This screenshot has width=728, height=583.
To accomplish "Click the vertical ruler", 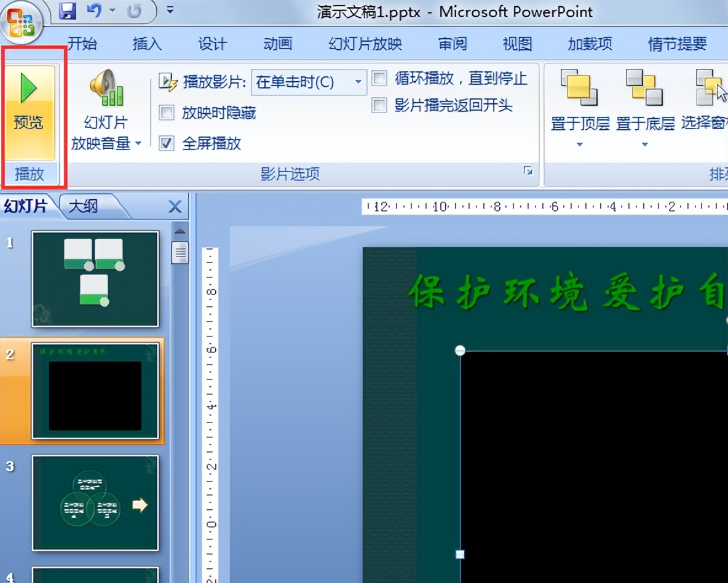I will tap(210, 415).
